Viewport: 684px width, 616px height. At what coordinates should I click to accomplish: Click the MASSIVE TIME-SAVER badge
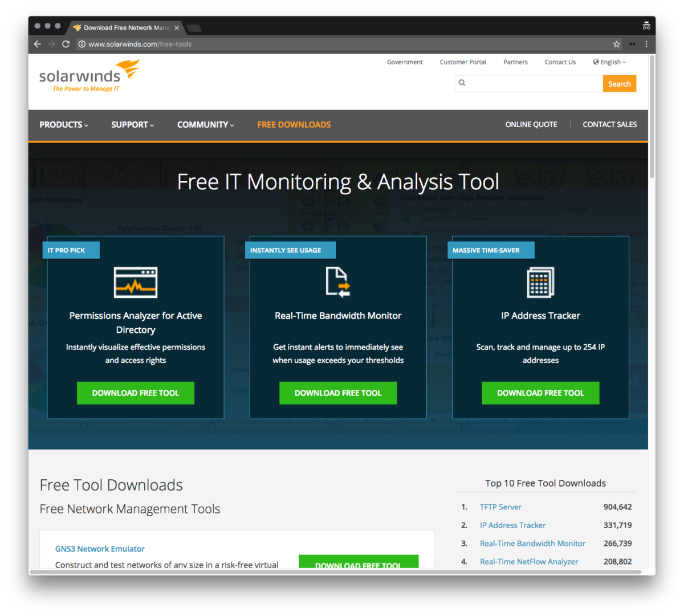491,250
